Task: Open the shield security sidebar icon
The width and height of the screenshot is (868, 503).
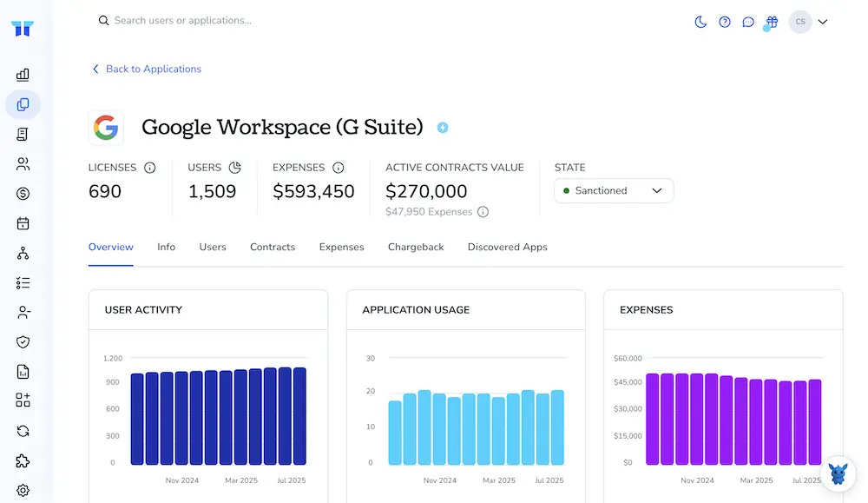Action: [x=23, y=341]
